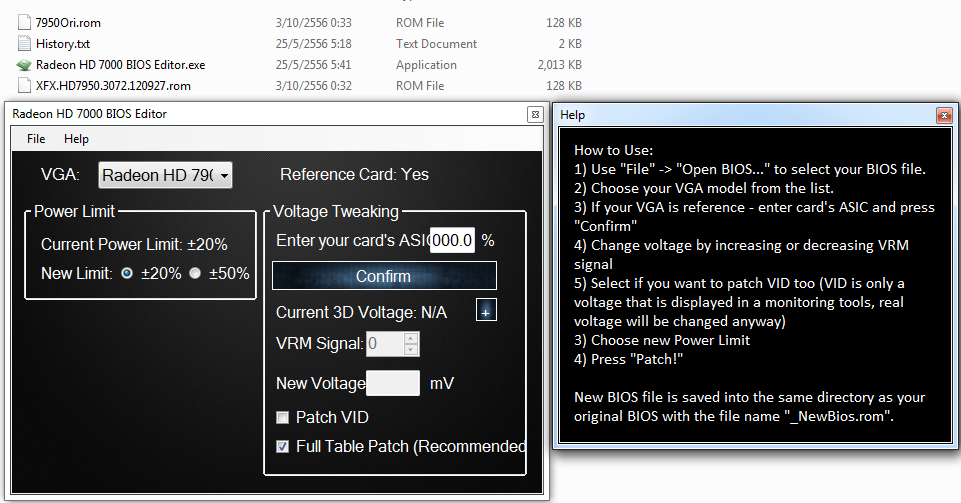
Task: Decrease the VRM Signal value with down arrow
Action: 411,349
